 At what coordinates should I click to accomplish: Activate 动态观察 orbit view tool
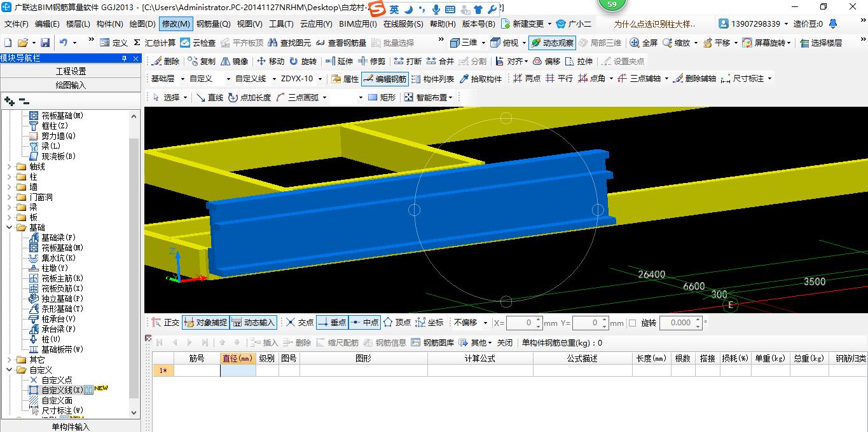[x=553, y=43]
